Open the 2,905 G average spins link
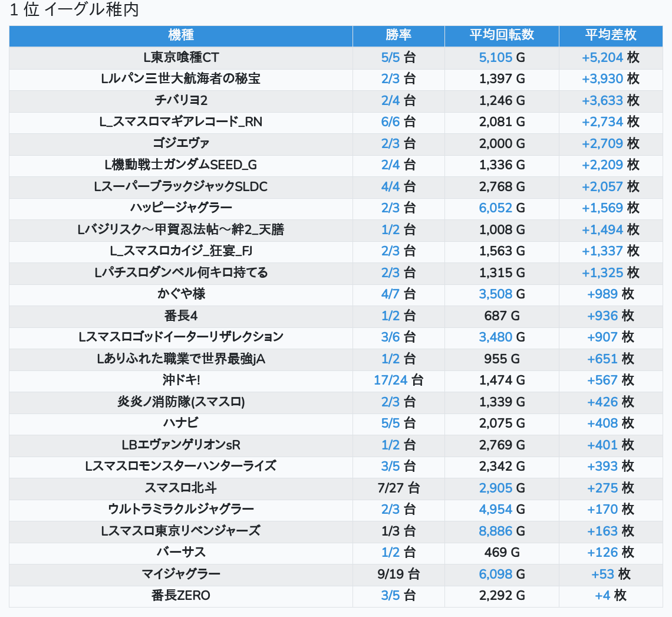The width and height of the screenshot is (672, 617). pos(495,488)
